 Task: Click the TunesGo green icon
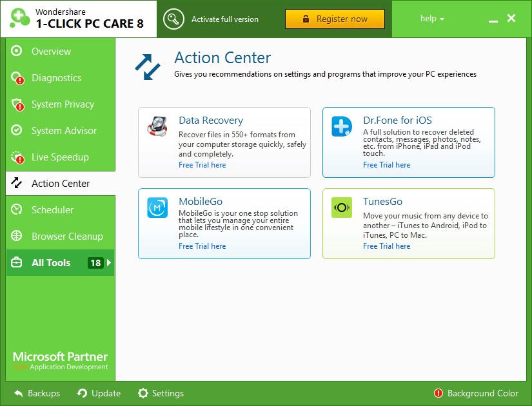pos(342,208)
